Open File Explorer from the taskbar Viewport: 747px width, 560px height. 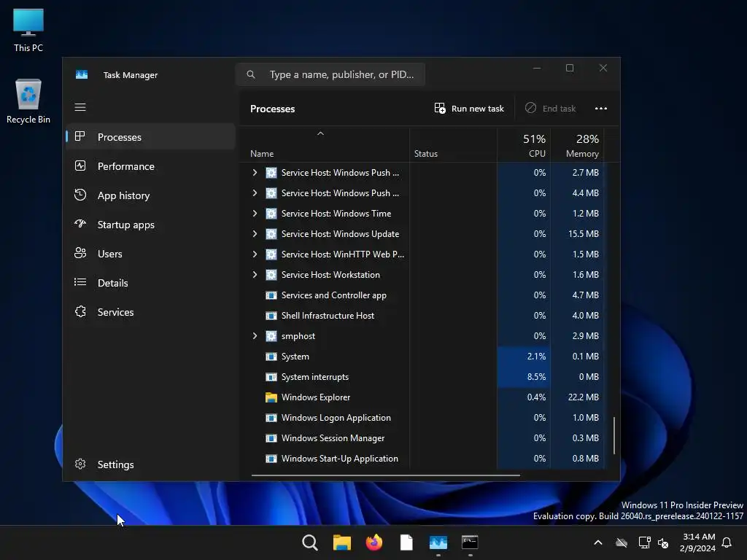pyautogui.click(x=341, y=542)
